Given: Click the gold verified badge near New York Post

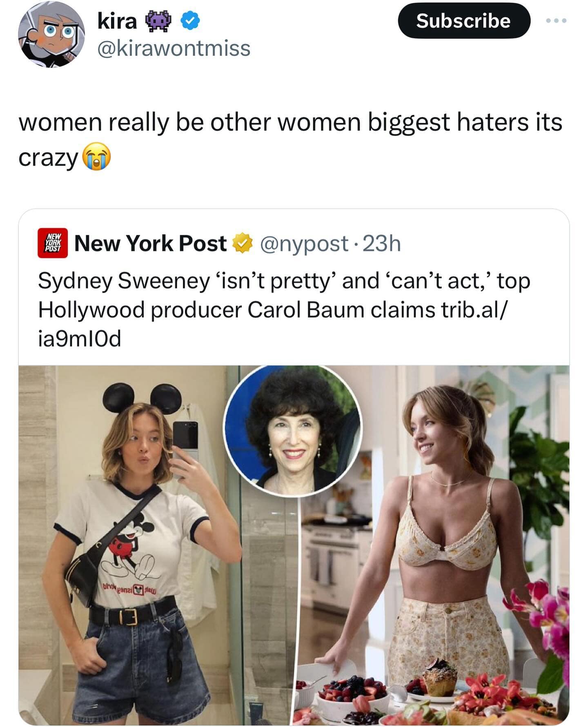Looking at the screenshot, I should pos(242,243).
